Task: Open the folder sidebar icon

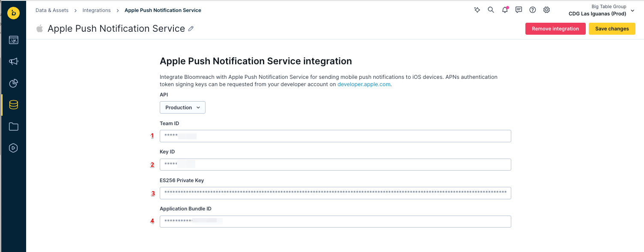Action: click(x=13, y=126)
